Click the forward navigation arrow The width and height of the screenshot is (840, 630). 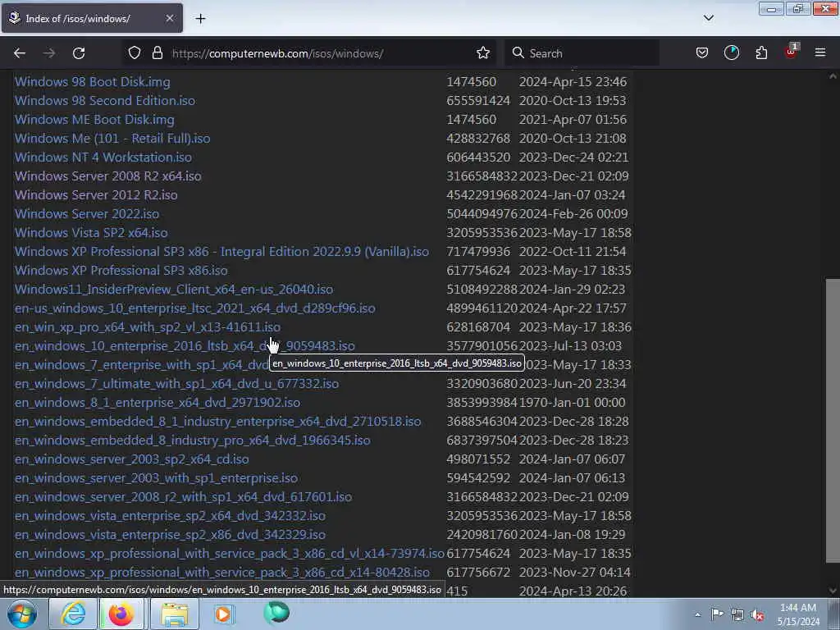pos(49,53)
